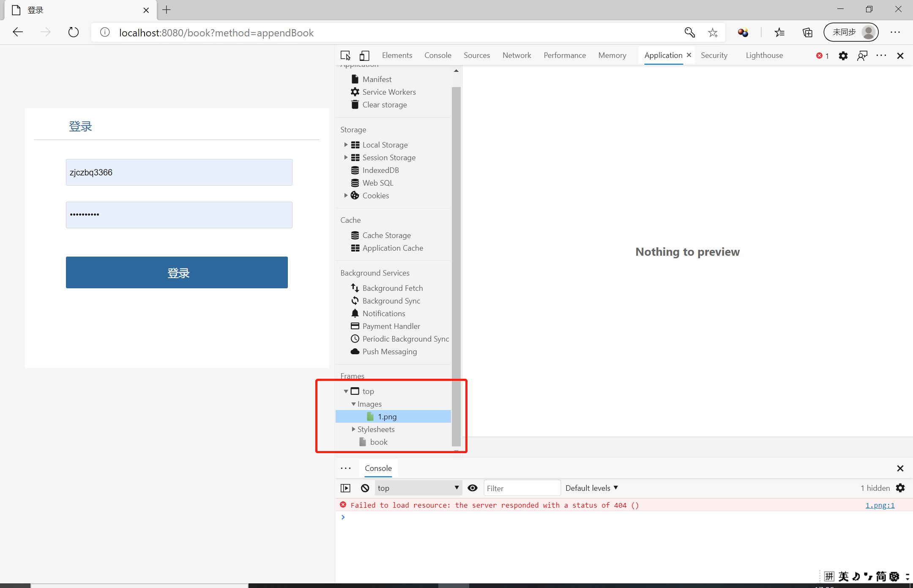Screen dimensions: 913x588
Task: Open console settings gear icon
Action: tap(900, 488)
